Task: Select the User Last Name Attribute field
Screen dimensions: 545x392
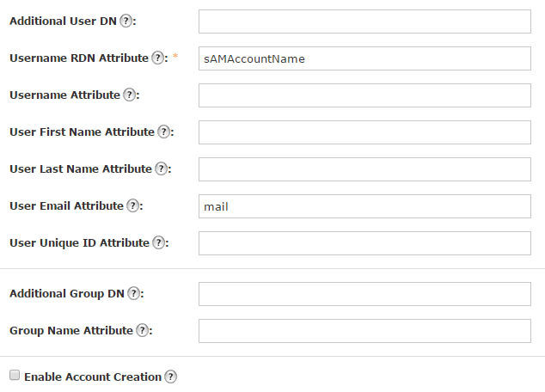Action: point(364,169)
